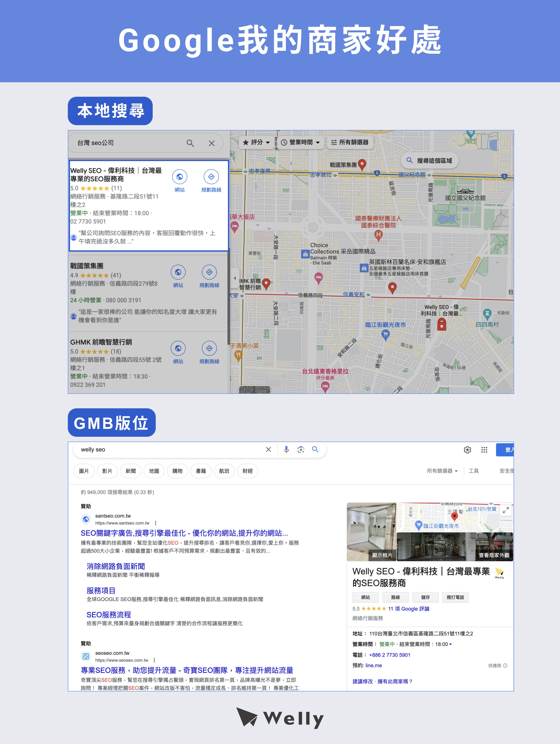Select the Welly SEO listing title
This screenshot has height=744, width=560.
(x=116, y=175)
